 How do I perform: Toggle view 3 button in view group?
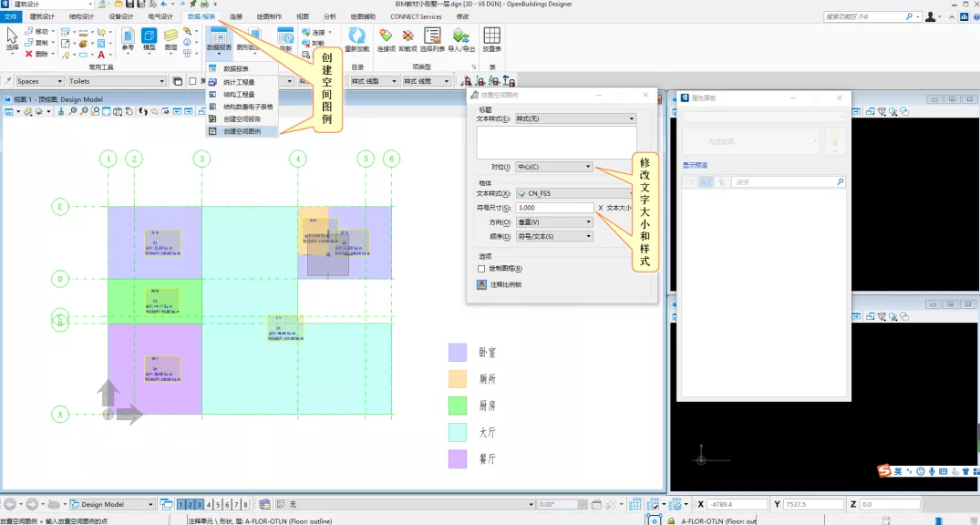200,504
